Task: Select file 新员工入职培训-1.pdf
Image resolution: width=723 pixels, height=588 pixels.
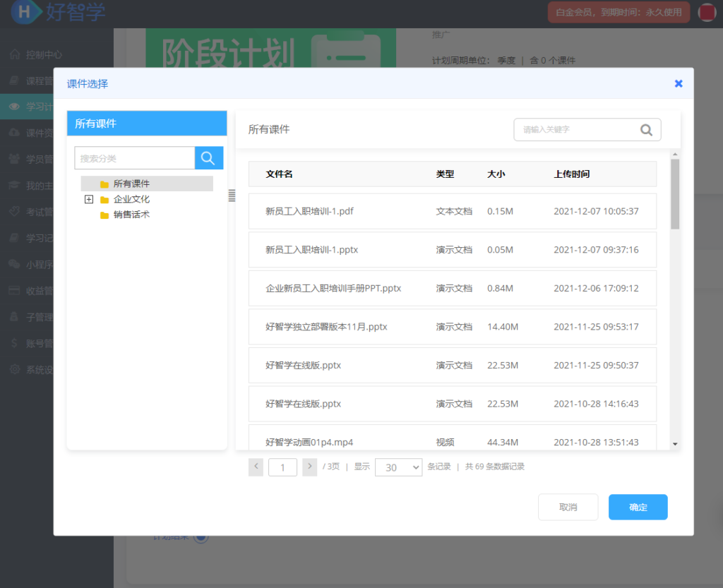Action: [x=453, y=211]
